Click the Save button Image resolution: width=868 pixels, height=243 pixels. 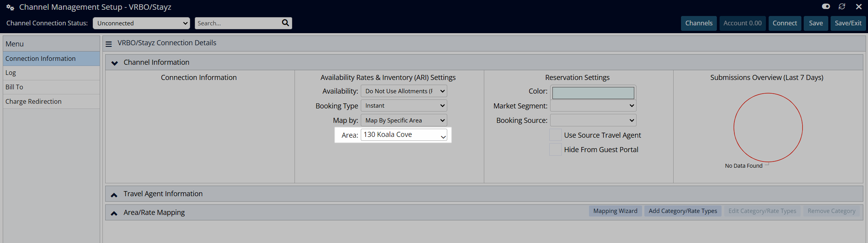816,23
